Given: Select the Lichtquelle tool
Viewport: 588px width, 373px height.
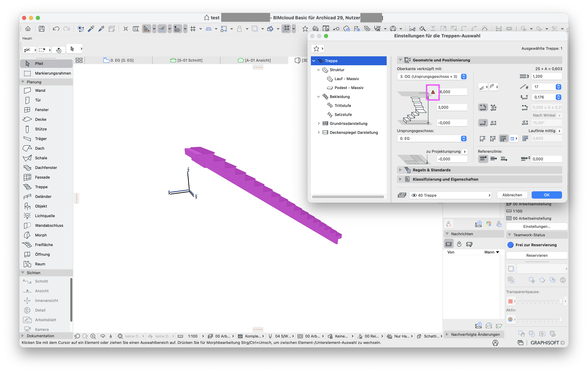Looking at the screenshot, I should [46, 216].
